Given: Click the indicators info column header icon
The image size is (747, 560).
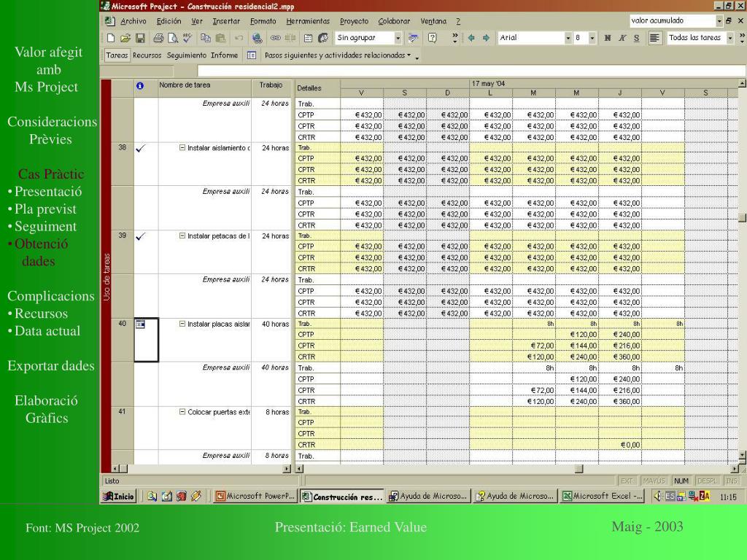Looking at the screenshot, I should (x=139, y=86).
